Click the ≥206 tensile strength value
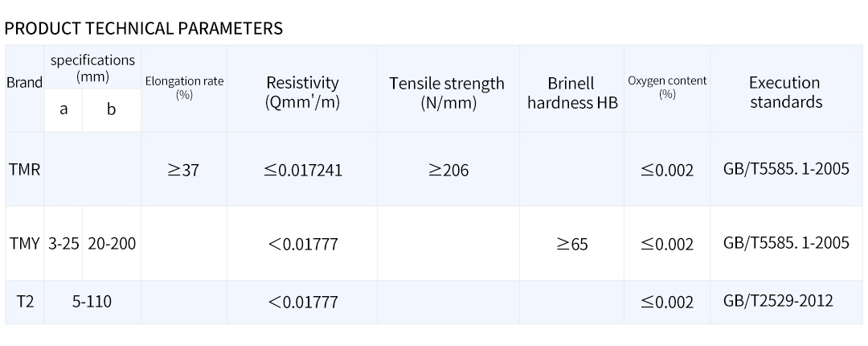The height and width of the screenshot is (346, 868). (x=448, y=170)
